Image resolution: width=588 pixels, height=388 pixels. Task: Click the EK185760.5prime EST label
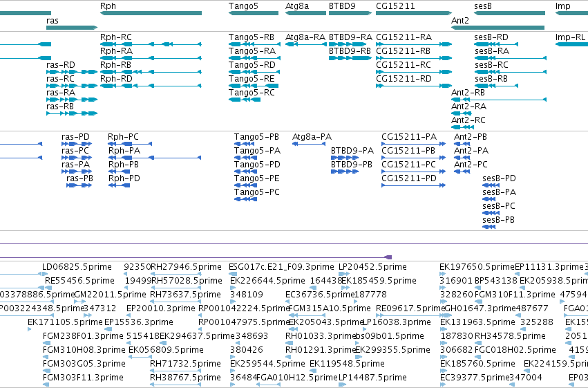click(x=477, y=364)
